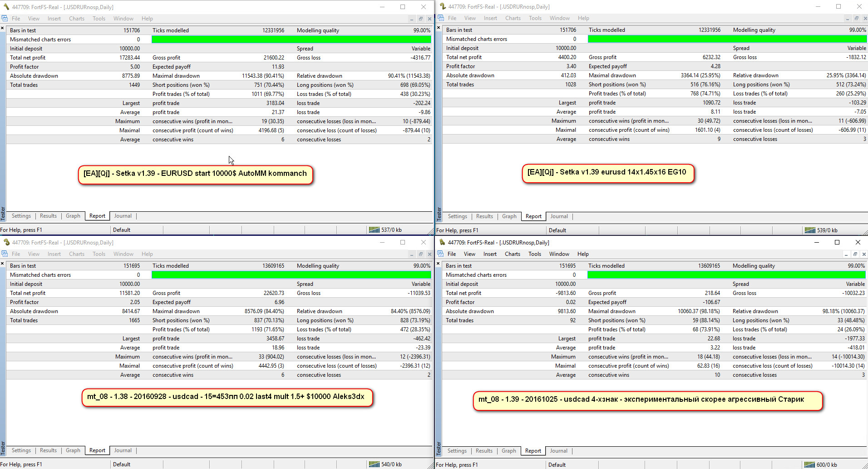Select the Report tab in the bottom-left tester
This screenshot has height=469, width=868.
pyautogui.click(x=97, y=450)
